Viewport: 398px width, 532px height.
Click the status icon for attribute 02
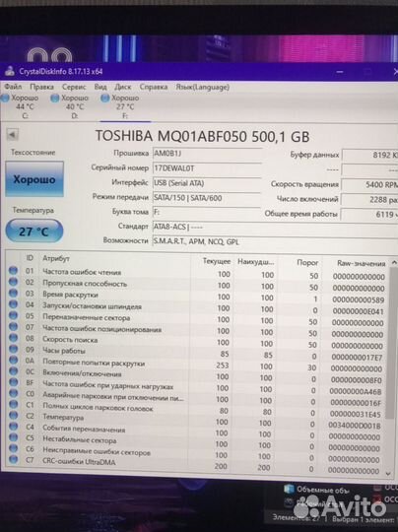pos(13,282)
